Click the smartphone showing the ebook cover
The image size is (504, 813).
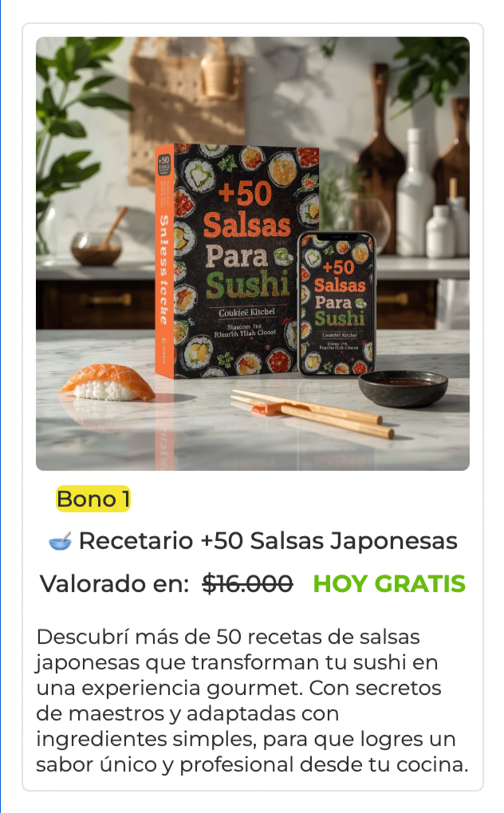(x=337, y=303)
